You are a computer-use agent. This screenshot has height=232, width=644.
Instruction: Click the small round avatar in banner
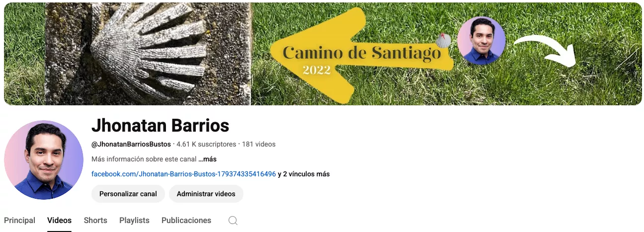pos(481,41)
